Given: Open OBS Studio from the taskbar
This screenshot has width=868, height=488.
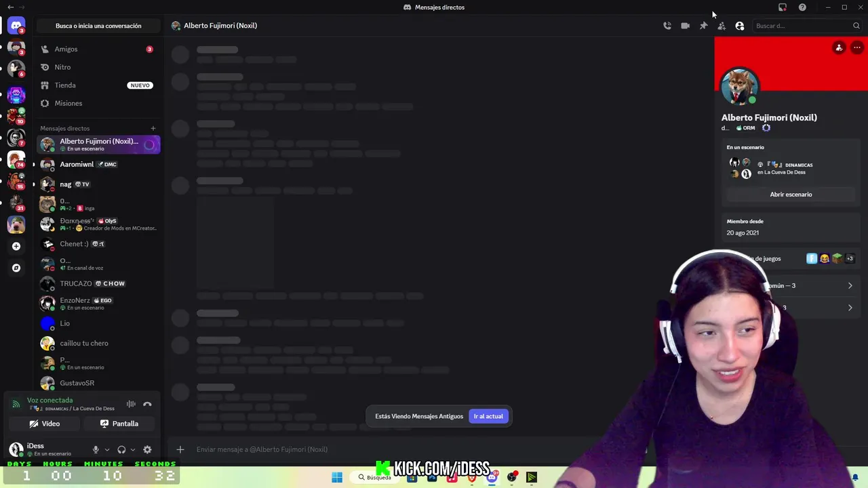Looking at the screenshot, I should pyautogui.click(x=512, y=477).
